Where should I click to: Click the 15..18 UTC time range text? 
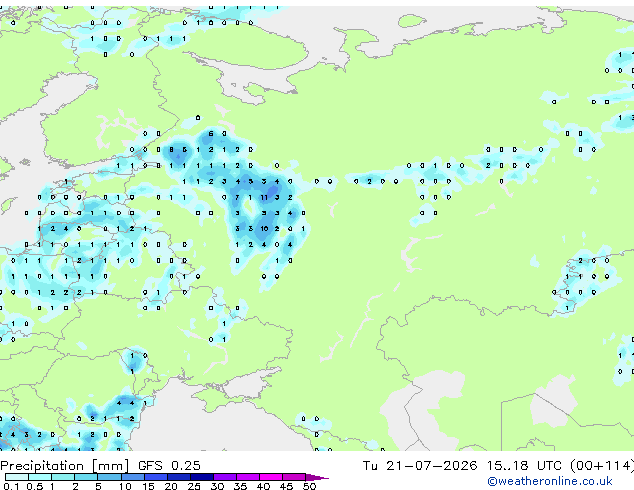tap(524, 466)
